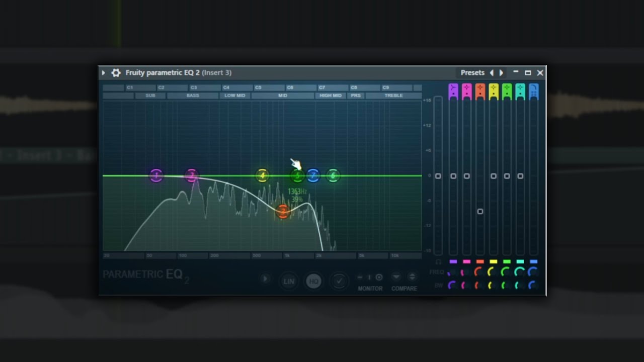Toggle the teal band 6 color bar

coord(520,261)
